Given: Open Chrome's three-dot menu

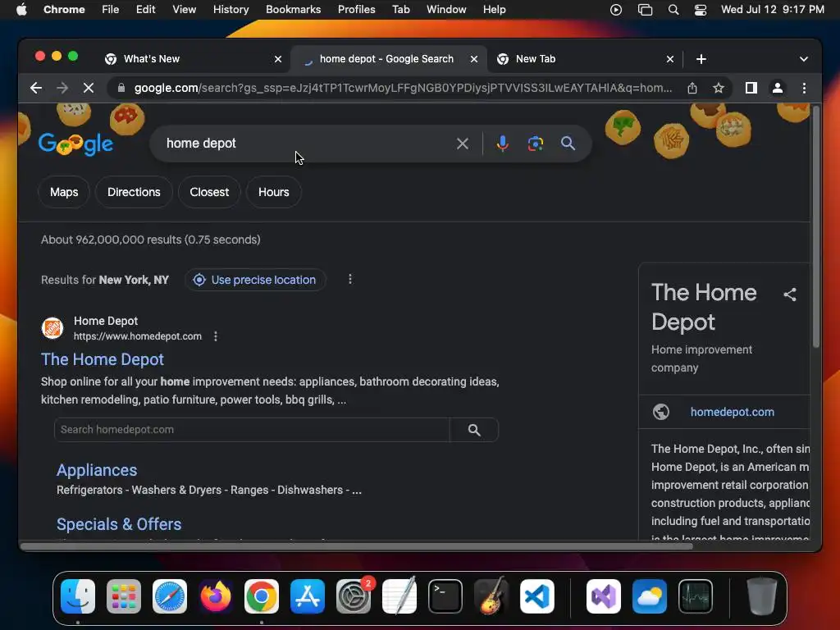Looking at the screenshot, I should coord(804,88).
